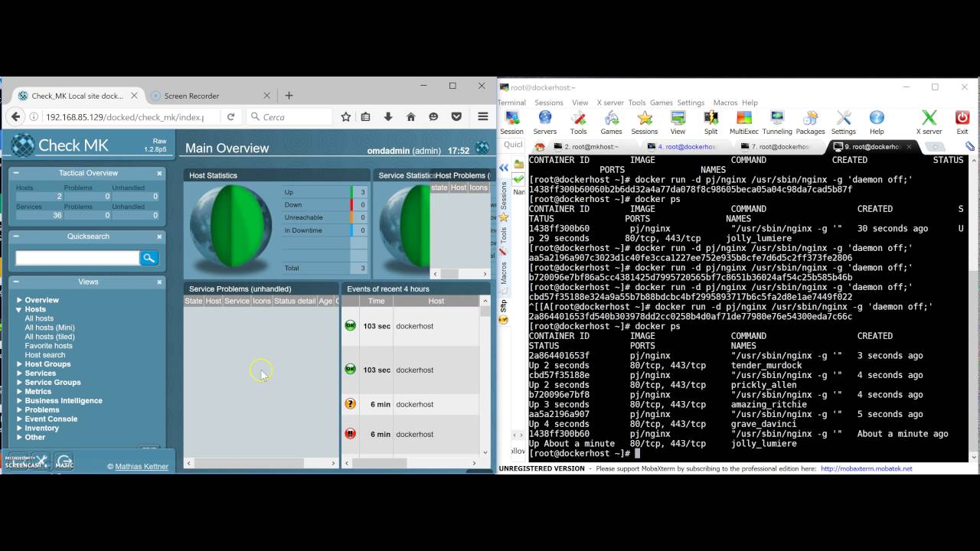Click the Service Problems horizontal scrollbar
The height and width of the screenshot is (551, 980).
[260, 463]
